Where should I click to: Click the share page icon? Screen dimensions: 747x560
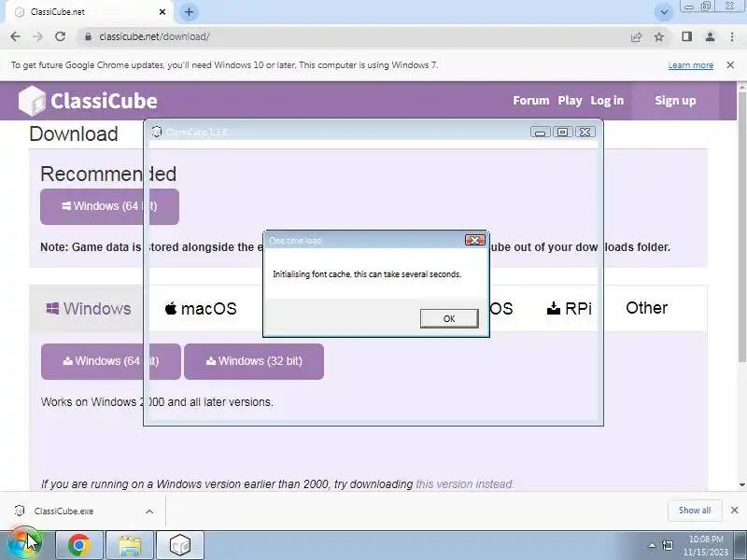coord(636,36)
